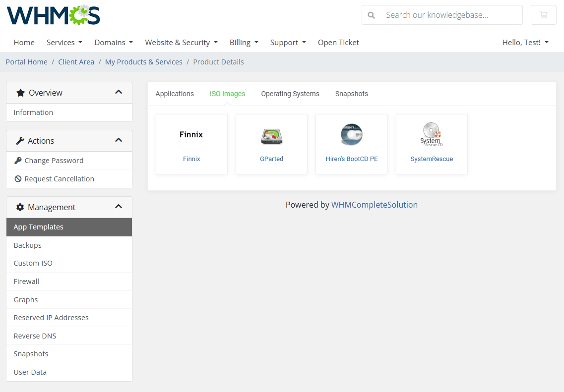Image resolution: width=564 pixels, height=392 pixels.
Task: Switch to the Operating Systems tab
Action: pyautogui.click(x=290, y=94)
